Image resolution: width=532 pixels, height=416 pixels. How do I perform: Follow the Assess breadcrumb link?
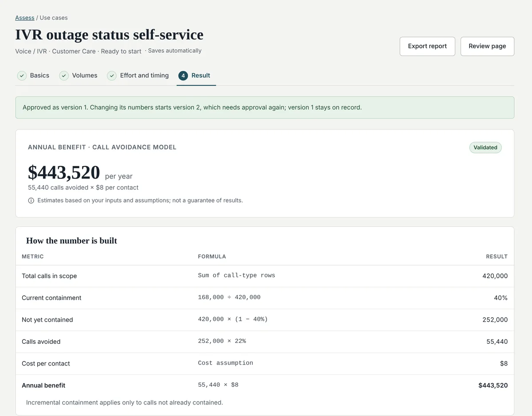coord(25,18)
